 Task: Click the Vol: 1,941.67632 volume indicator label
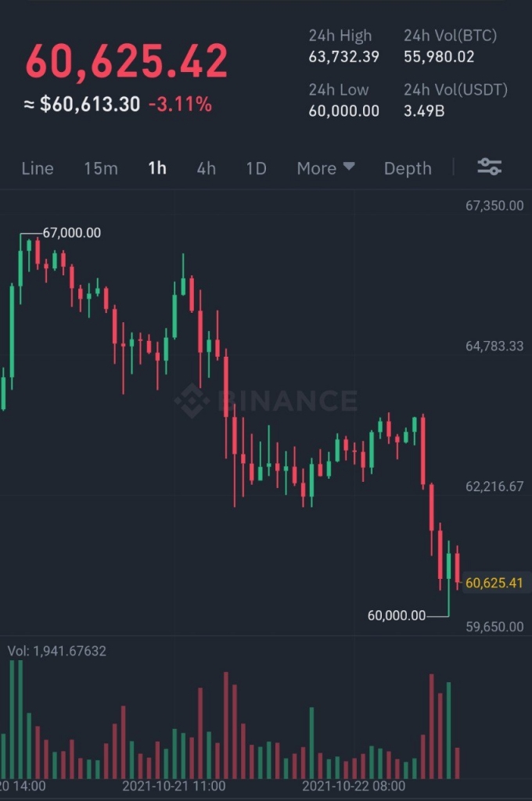coord(57,651)
